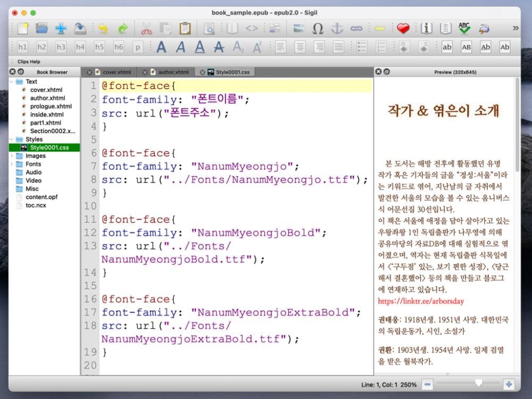Toggle Italic formatting slanted A

(x=181, y=47)
